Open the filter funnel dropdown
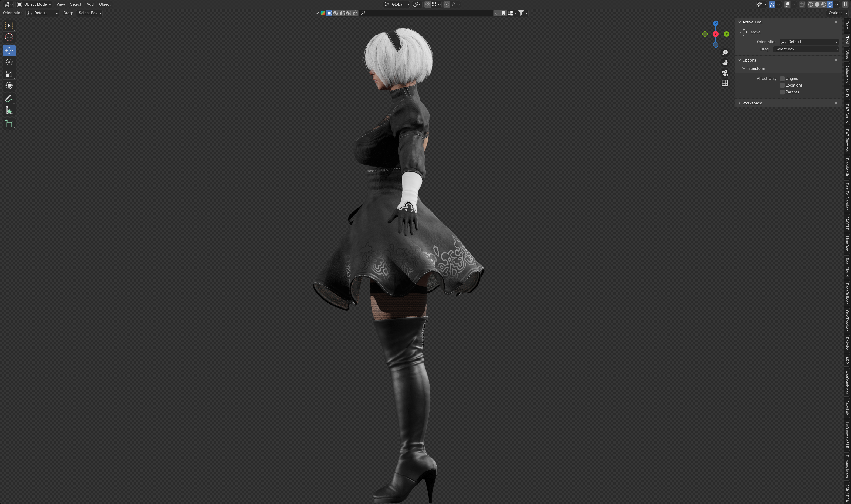This screenshot has width=851, height=504. click(x=523, y=13)
